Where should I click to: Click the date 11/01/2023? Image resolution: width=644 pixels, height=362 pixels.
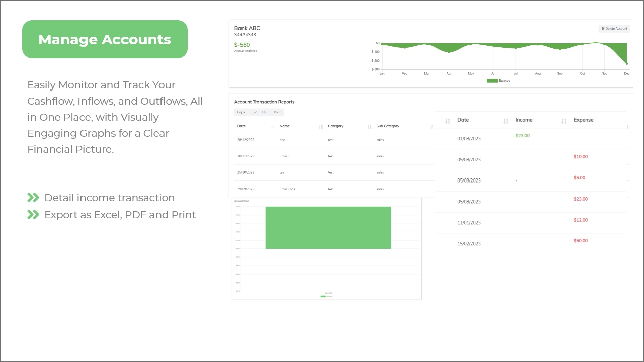(x=469, y=223)
